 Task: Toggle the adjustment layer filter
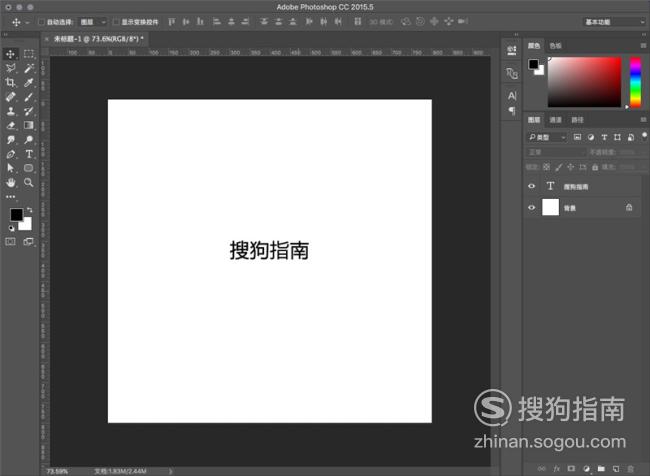pyautogui.click(x=591, y=137)
